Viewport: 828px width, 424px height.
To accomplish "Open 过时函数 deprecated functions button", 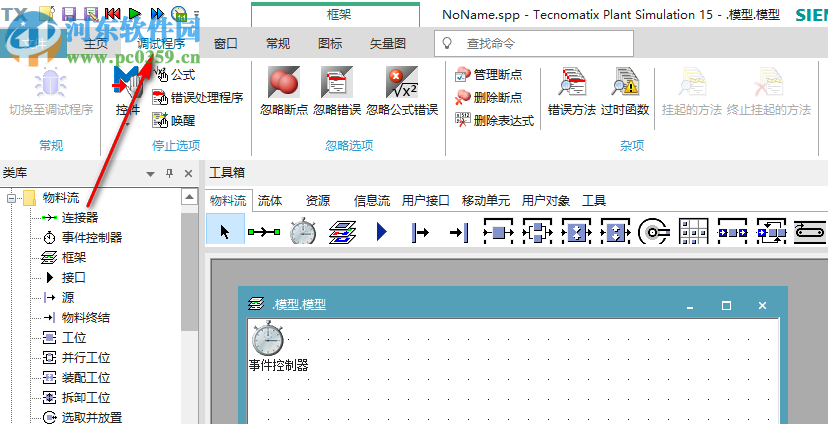I will pos(625,91).
